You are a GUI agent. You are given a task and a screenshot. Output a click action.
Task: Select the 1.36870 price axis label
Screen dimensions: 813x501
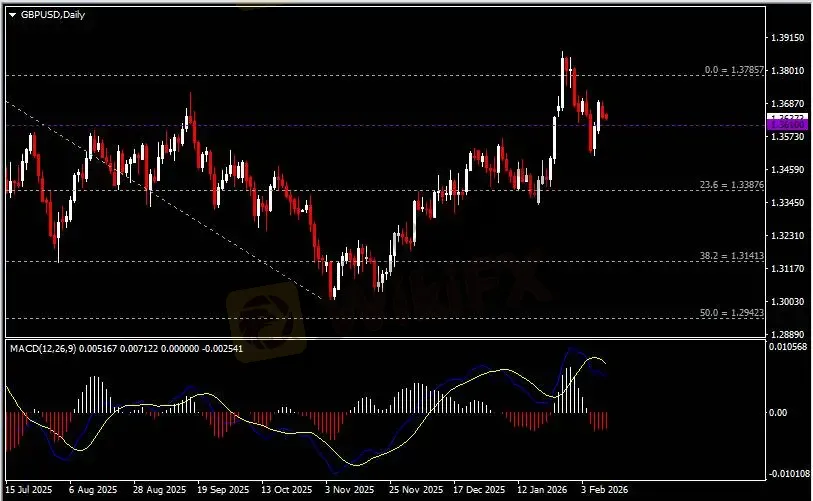[x=788, y=104]
